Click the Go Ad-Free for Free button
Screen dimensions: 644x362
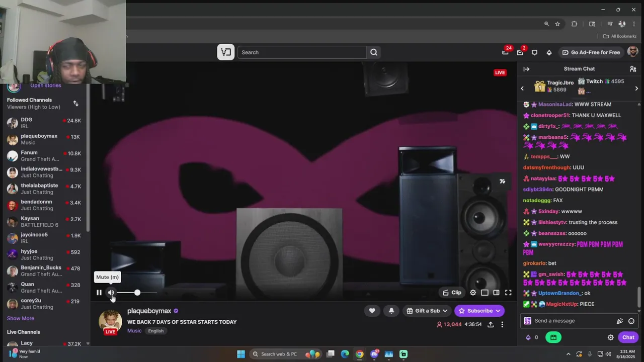[x=591, y=52]
